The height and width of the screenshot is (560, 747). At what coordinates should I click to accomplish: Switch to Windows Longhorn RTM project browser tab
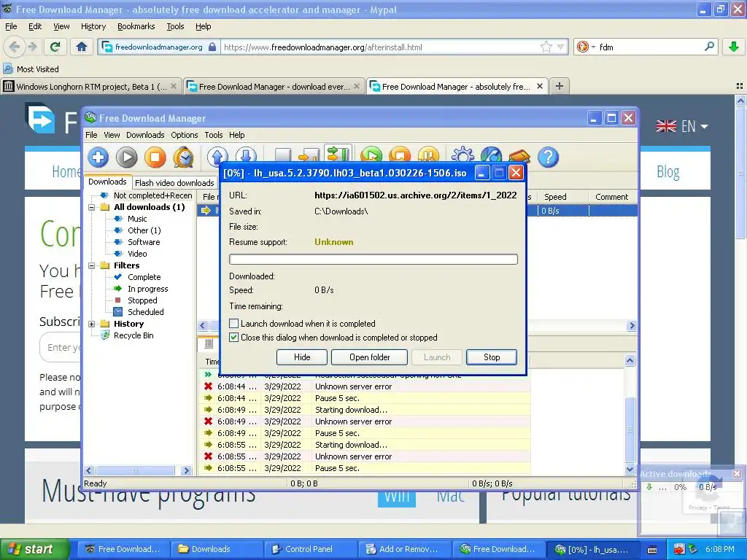pyautogui.click(x=91, y=86)
